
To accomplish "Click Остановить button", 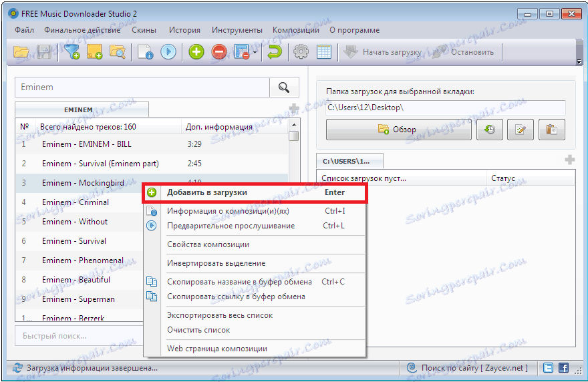I will 464,52.
